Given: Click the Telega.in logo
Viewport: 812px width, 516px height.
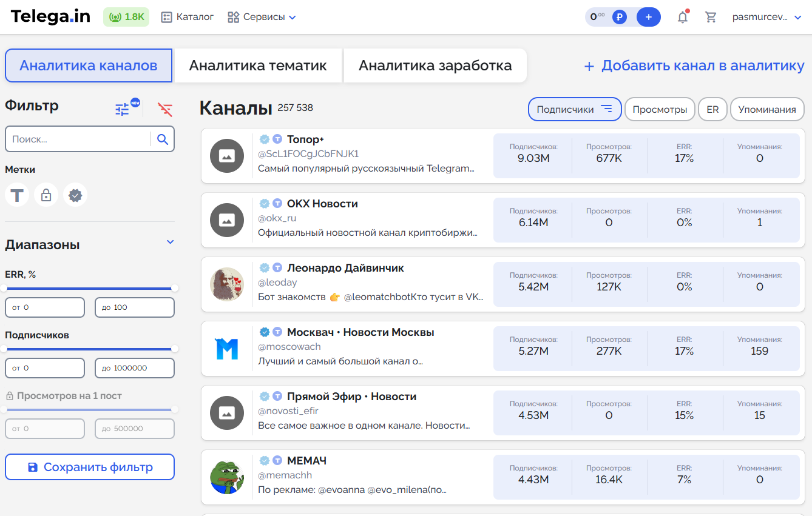Looking at the screenshot, I should 50,17.
